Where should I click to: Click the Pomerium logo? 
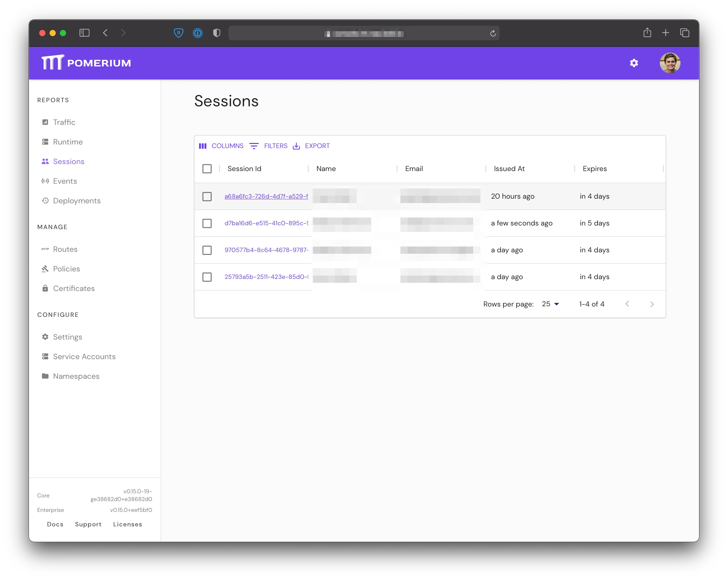pos(86,63)
